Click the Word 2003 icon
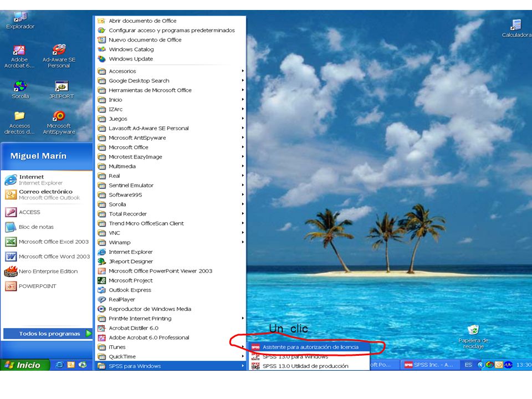Image resolution: width=532 pixels, height=399 pixels. 11,257
